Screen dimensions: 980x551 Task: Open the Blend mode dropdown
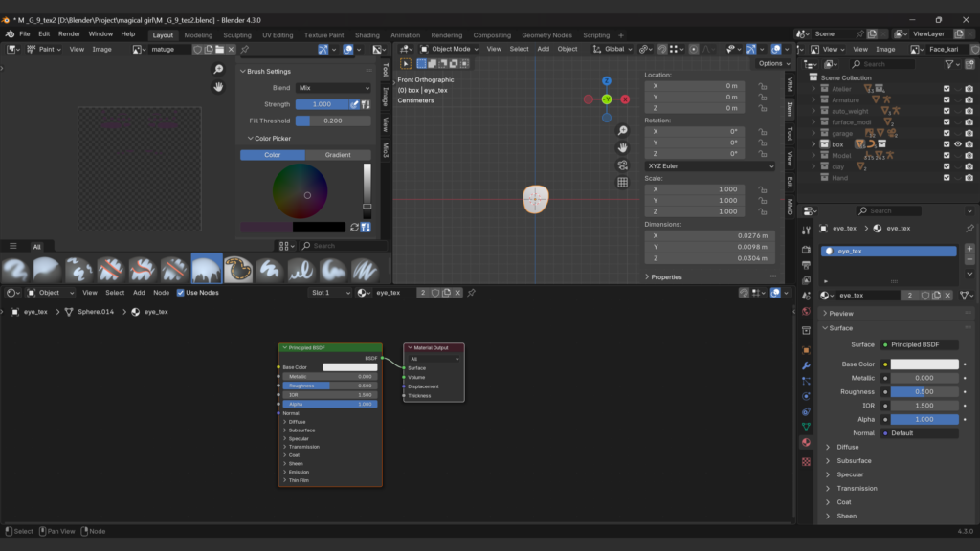[x=333, y=88]
